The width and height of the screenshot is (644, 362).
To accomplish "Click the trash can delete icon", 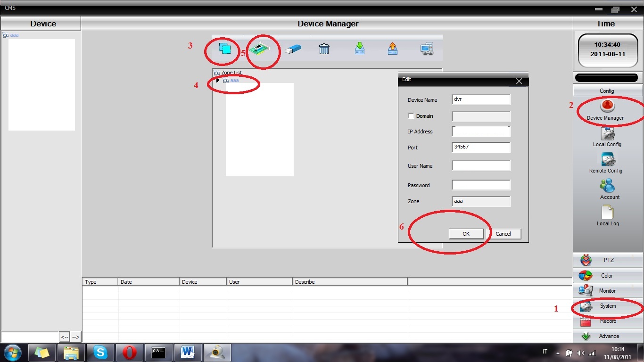I will [324, 49].
